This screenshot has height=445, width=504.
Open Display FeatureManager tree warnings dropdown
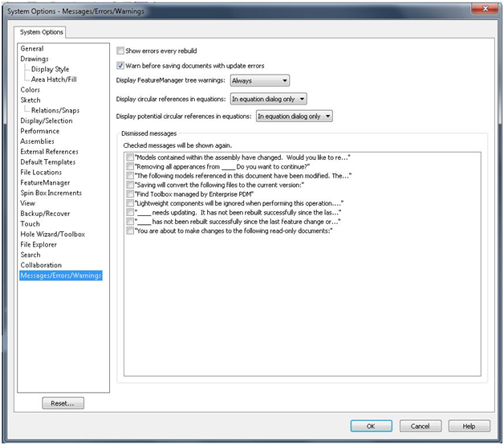pyautogui.click(x=259, y=80)
